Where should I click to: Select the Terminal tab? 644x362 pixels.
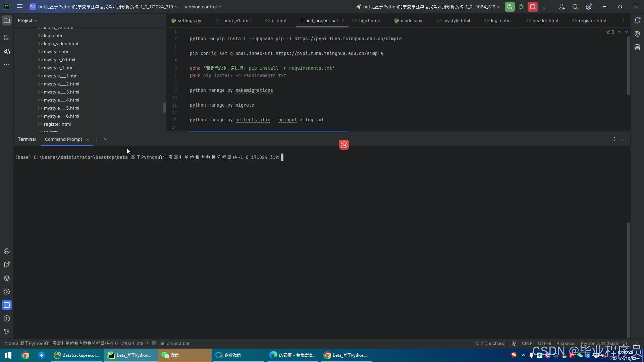26,139
